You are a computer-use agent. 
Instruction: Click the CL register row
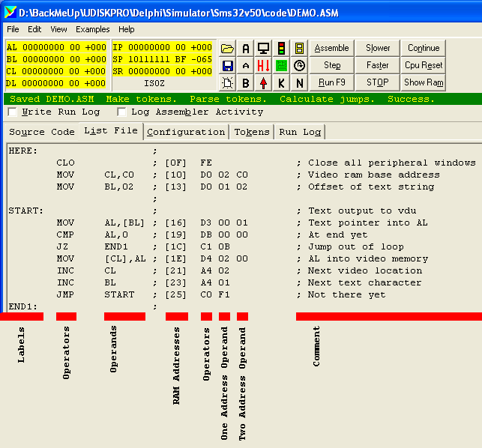56,71
